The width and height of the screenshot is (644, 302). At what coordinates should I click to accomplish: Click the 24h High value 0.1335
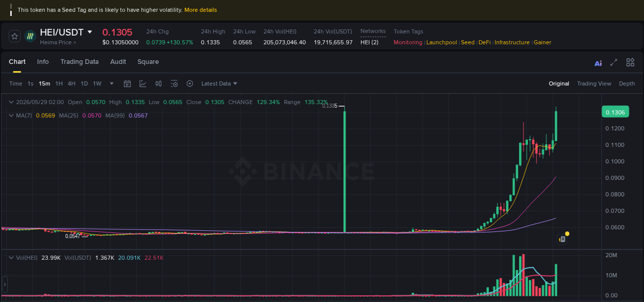[210, 42]
